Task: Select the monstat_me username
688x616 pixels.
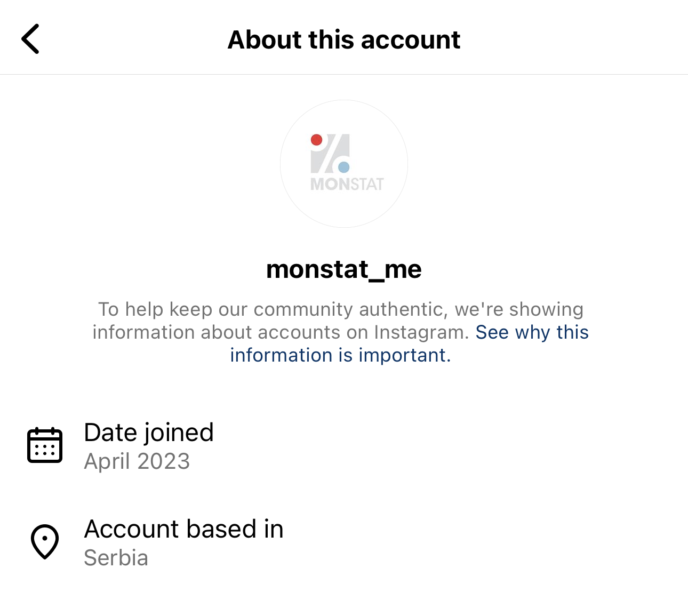Action: point(344,269)
